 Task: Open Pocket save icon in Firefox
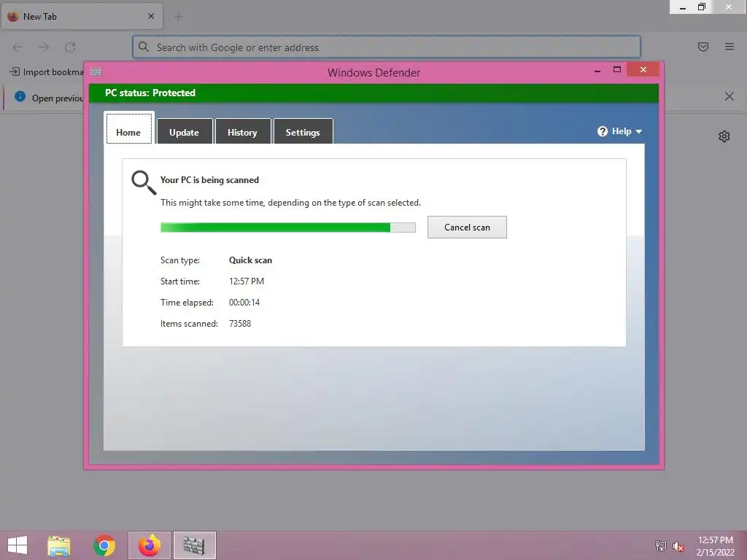point(703,46)
